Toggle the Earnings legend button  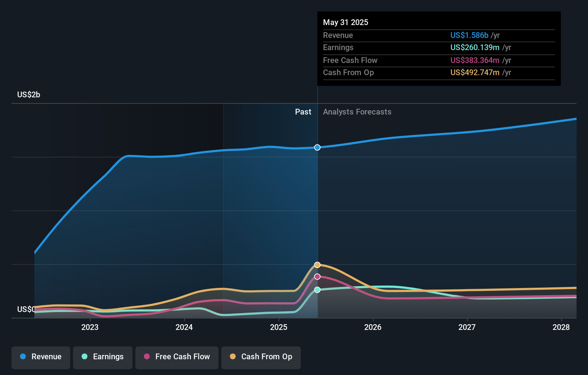tap(103, 357)
